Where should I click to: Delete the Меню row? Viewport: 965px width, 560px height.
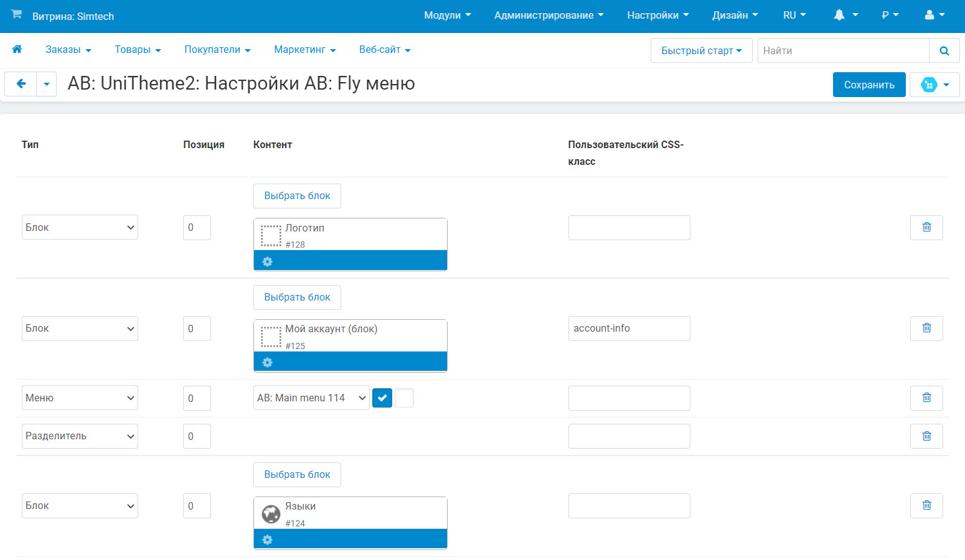926,398
